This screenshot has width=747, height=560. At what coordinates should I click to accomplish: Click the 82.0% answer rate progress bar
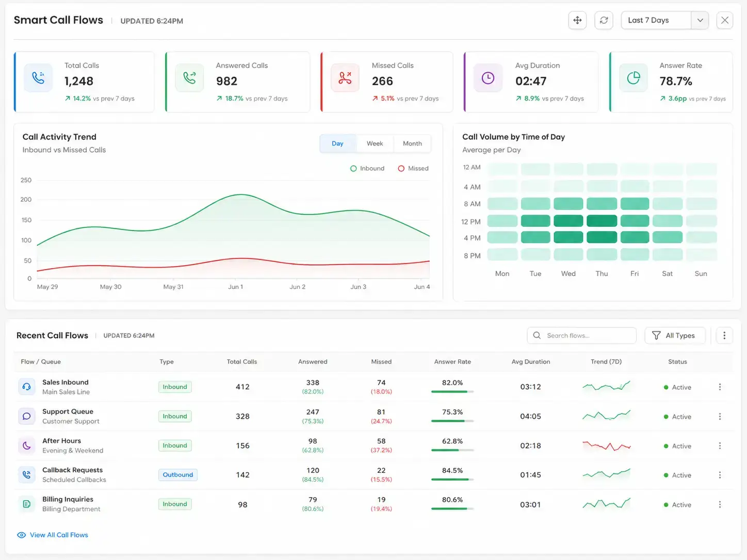point(452,392)
